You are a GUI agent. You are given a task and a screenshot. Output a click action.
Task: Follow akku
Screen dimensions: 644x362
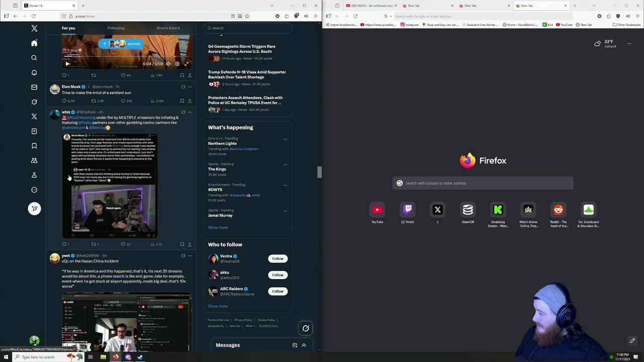coord(278,275)
